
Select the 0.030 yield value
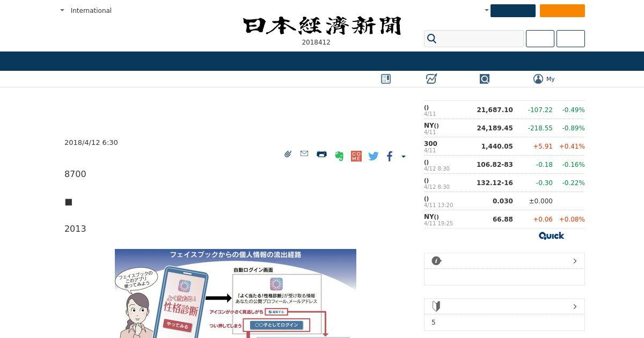[503, 201]
